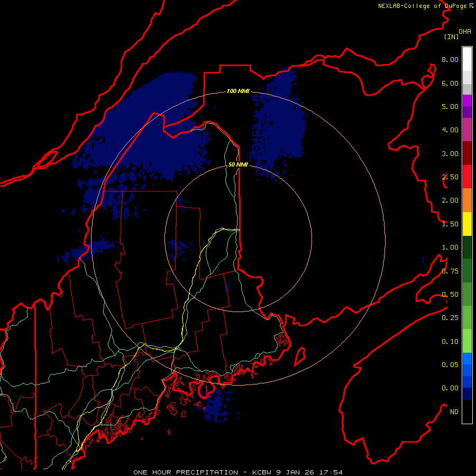Select the bright magenta swatch above 5.00
Viewport: 476px width, 476px height.
click(x=467, y=100)
